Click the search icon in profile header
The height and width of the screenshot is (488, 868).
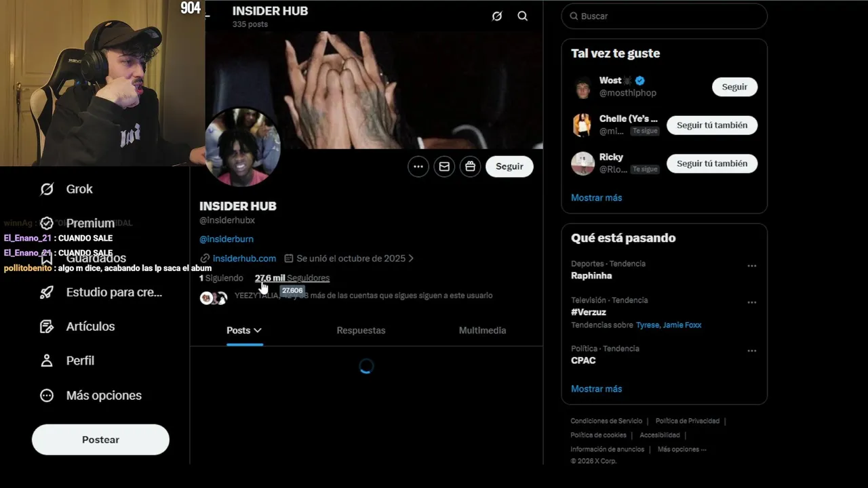coord(523,16)
